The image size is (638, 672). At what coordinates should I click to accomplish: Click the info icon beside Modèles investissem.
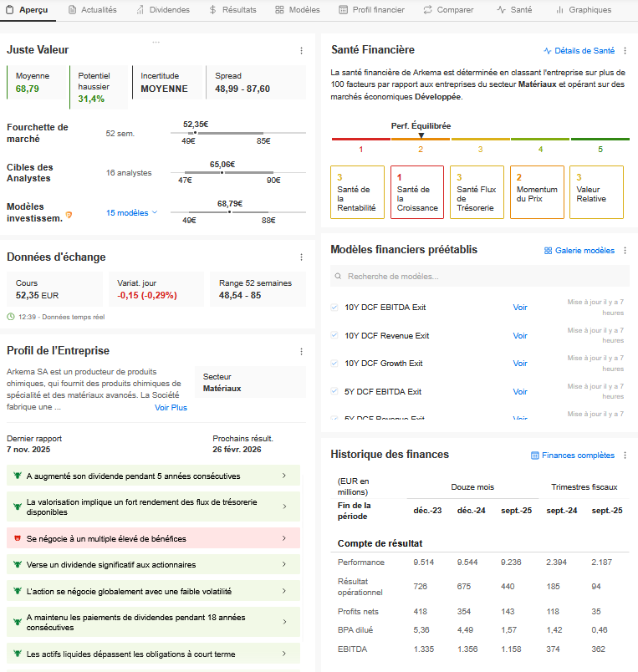[69, 215]
